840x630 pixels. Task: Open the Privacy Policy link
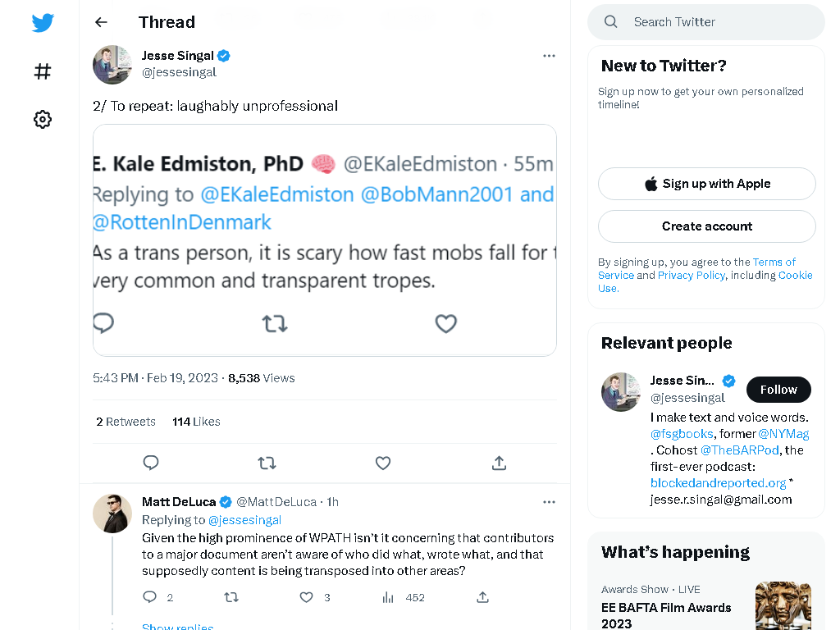pyautogui.click(x=691, y=275)
